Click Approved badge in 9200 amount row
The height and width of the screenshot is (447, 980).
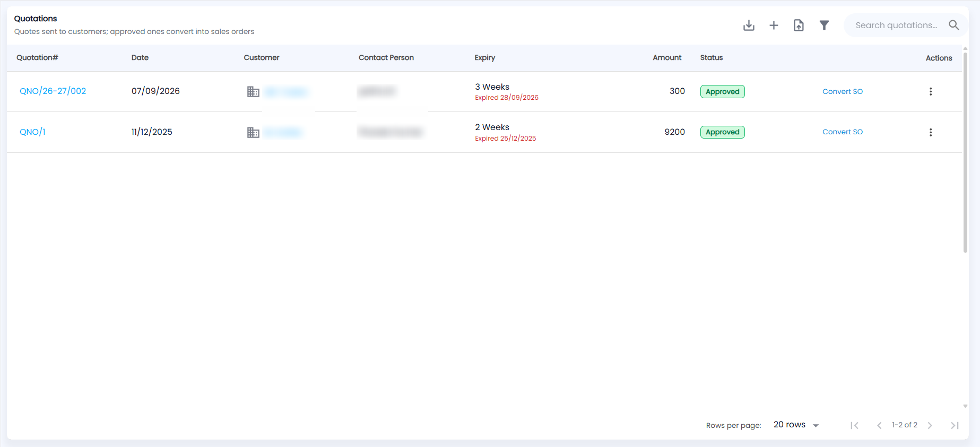click(723, 132)
